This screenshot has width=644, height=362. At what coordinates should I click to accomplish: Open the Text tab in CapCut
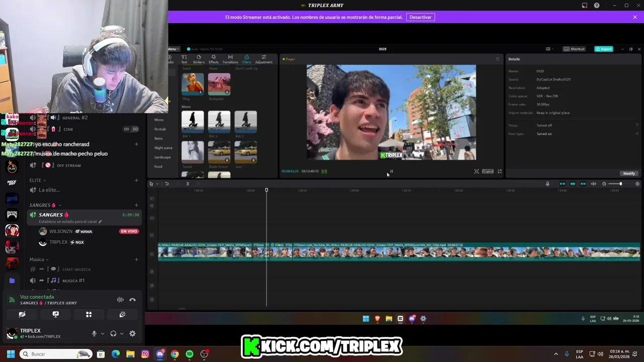184,59
